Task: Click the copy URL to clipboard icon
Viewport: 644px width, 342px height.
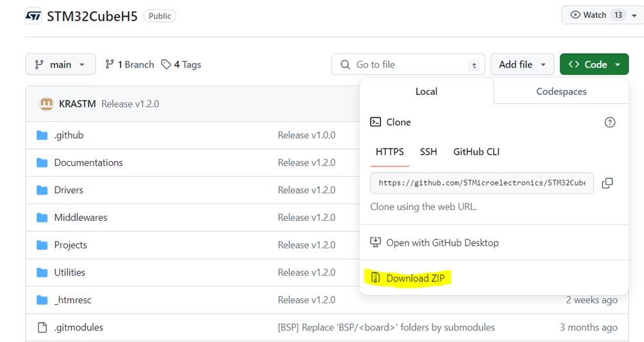Action: [x=607, y=183]
